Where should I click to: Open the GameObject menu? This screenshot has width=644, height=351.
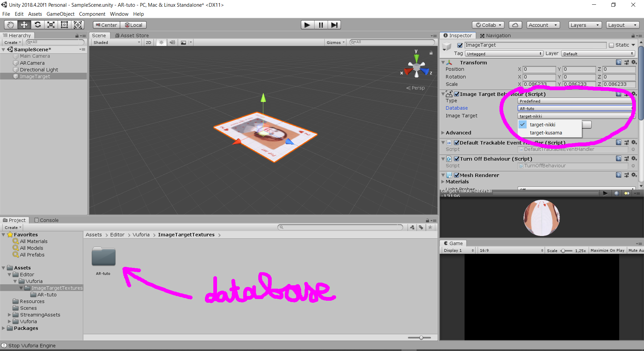tap(60, 14)
